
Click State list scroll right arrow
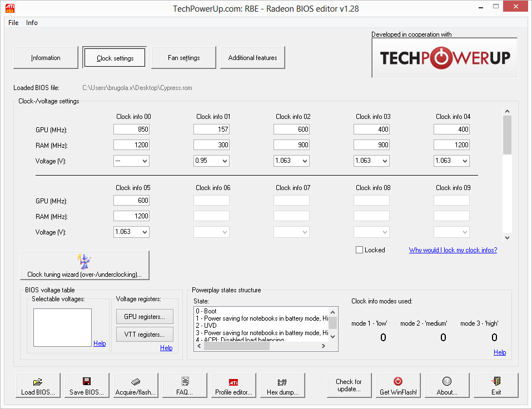(324, 346)
